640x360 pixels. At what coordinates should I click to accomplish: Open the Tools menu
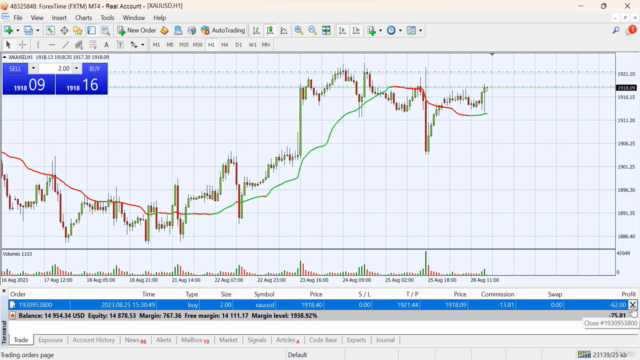[107, 18]
